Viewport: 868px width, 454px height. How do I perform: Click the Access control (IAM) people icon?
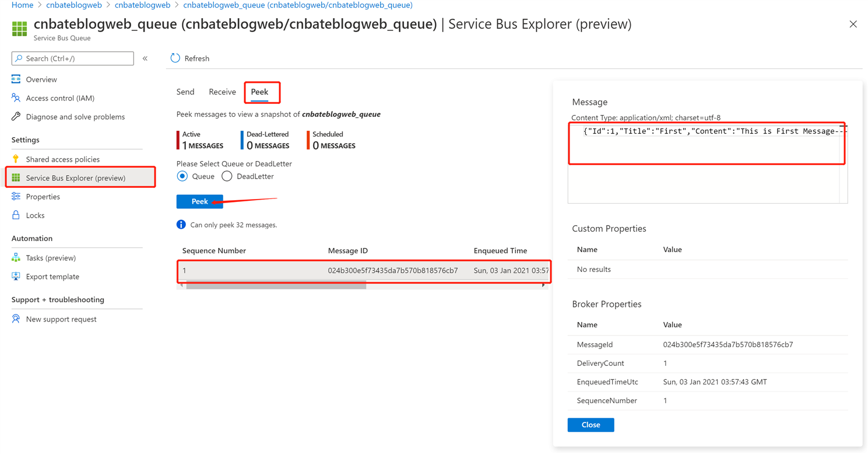click(x=16, y=97)
